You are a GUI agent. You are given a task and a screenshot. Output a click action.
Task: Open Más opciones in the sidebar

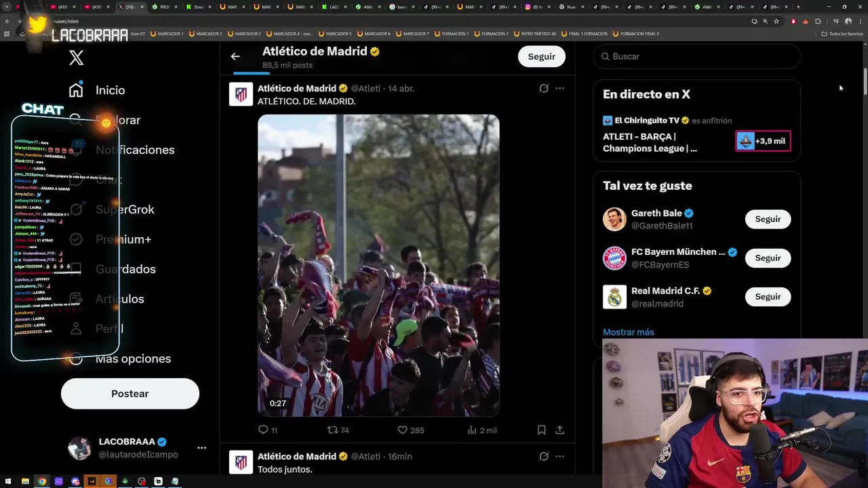[x=120, y=359]
